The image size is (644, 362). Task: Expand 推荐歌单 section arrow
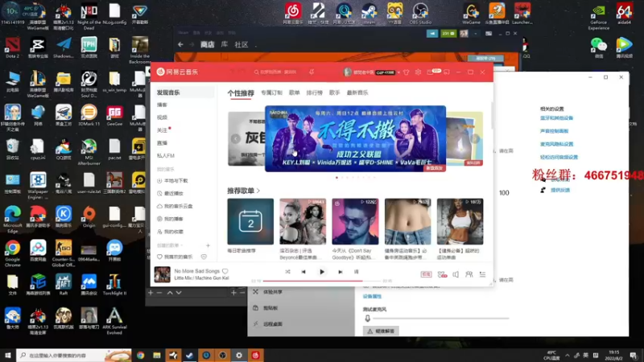point(258,191)
